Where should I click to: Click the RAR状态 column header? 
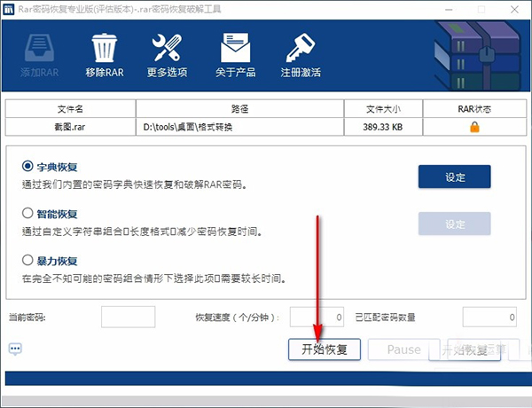474,108
